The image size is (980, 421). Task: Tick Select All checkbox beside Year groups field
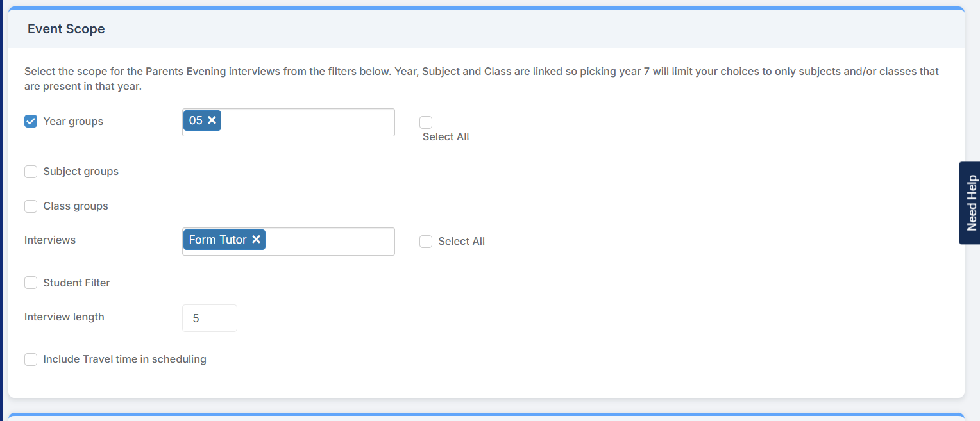pos(426,122)
